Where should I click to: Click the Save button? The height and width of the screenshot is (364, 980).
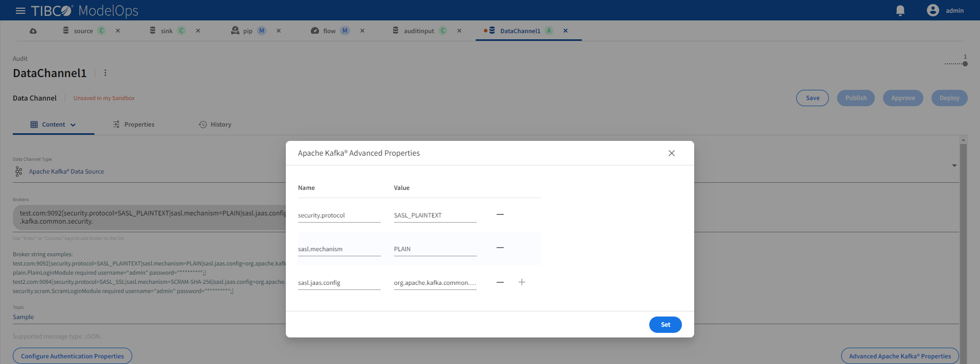pyautogui.click(x=812, y=98)
